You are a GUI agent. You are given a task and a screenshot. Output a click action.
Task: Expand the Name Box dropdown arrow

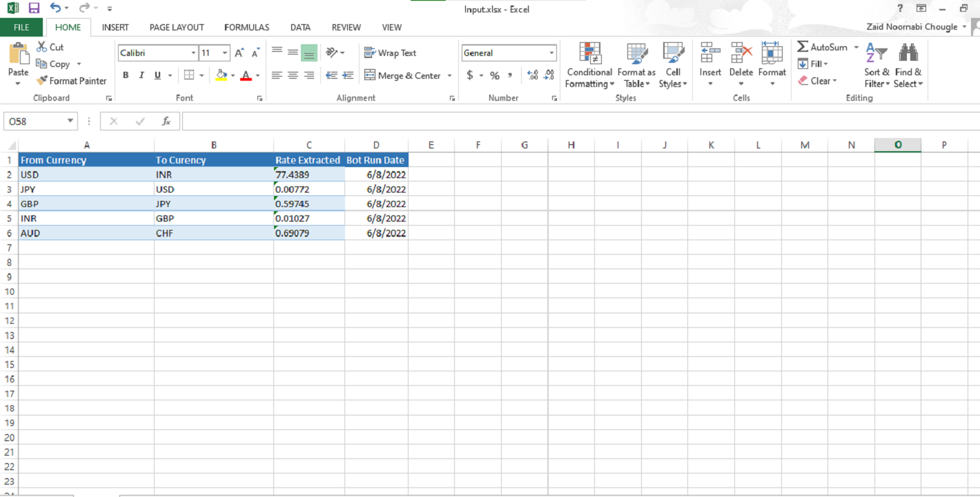pos(70,121)
